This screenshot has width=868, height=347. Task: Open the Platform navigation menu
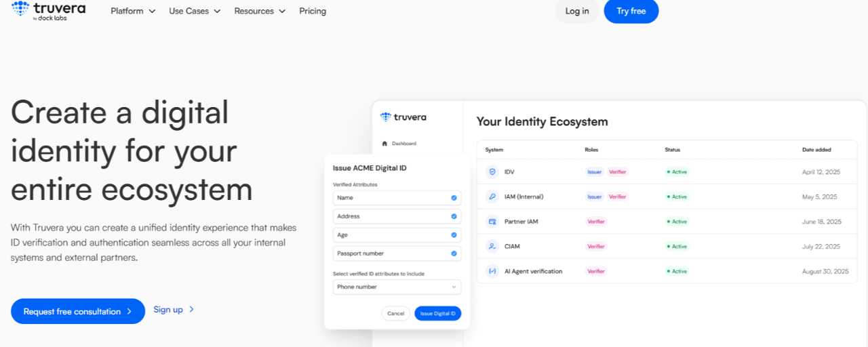pos(133,11)
